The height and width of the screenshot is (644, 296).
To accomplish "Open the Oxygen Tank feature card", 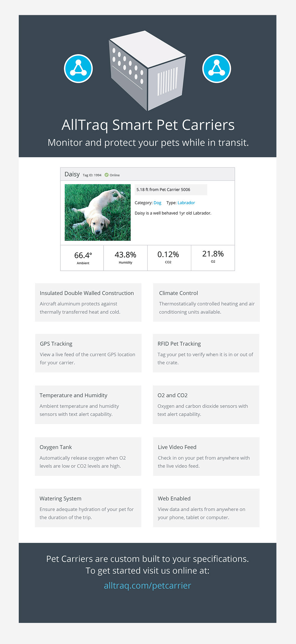I will pos(88,456).
